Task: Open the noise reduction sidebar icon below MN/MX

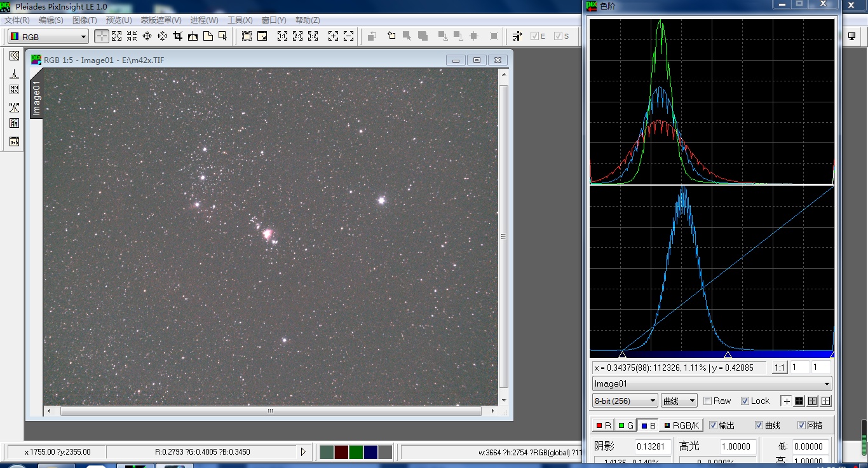Action: coord(14,107)
